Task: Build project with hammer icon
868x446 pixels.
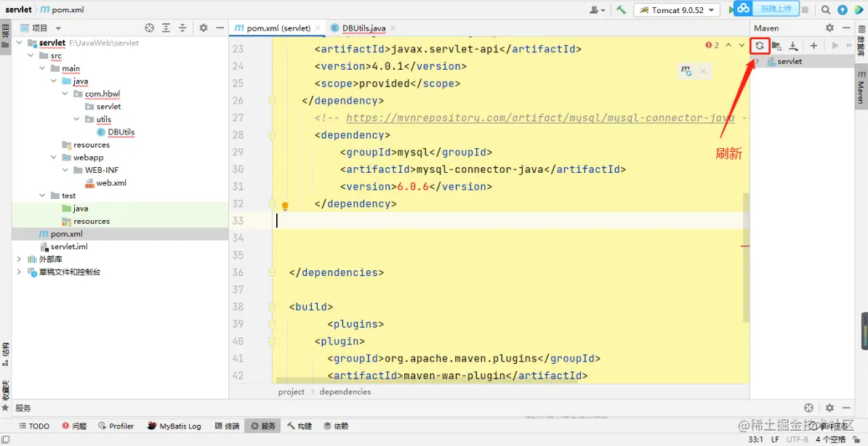Action: coord(621,9)
